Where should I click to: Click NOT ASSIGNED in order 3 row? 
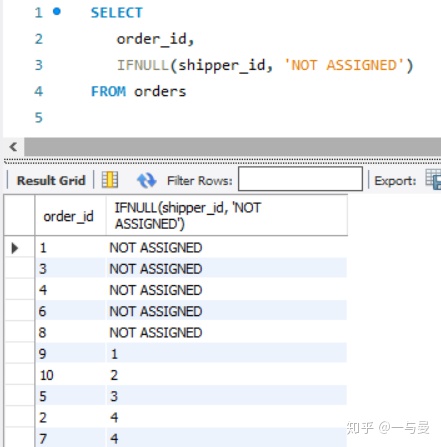[156, 269]
